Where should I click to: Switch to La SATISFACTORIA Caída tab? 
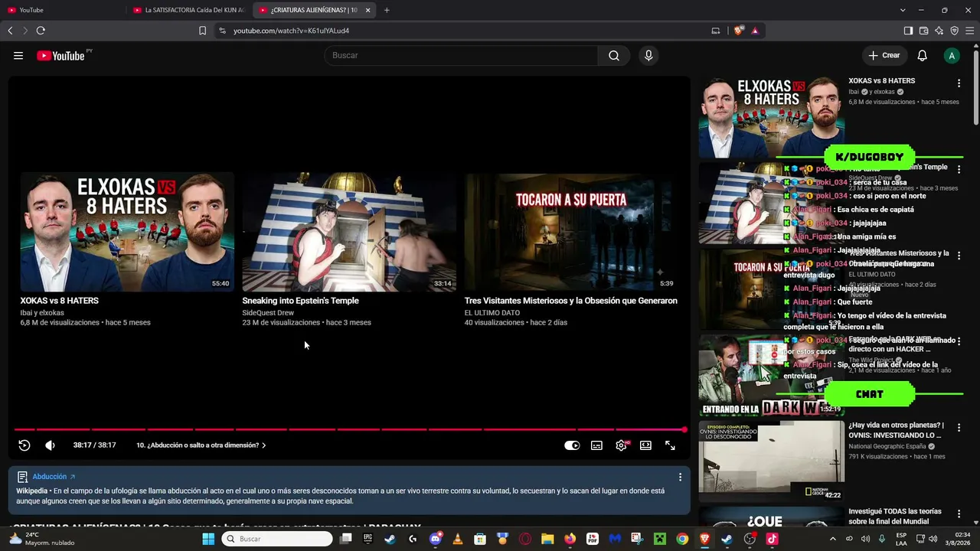(x=190, y=10)
